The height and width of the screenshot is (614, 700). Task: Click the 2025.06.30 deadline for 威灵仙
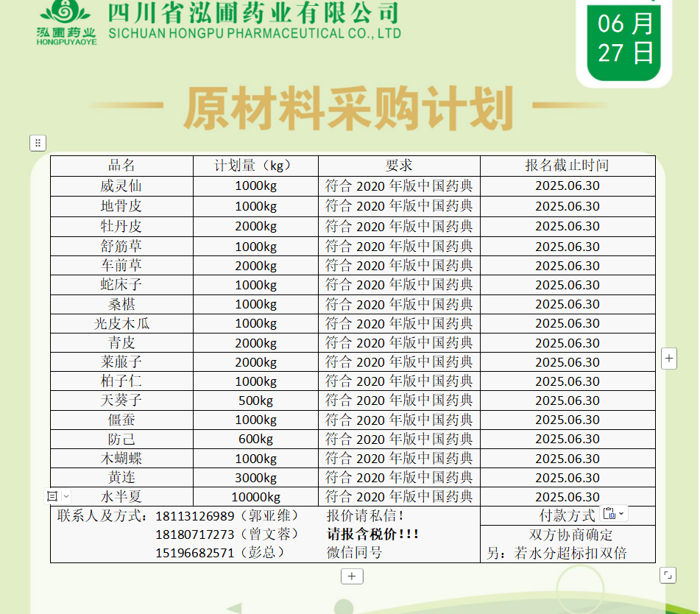(x=568, y=186)
